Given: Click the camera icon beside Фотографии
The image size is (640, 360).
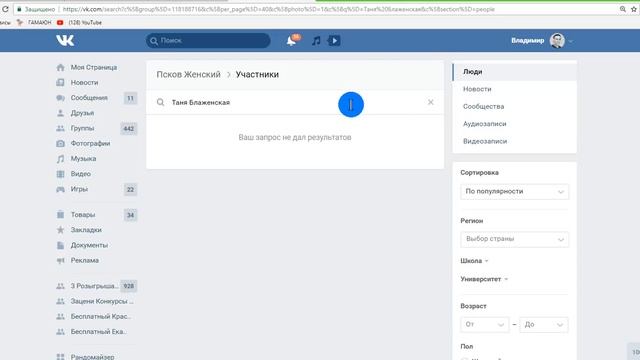Looking at the screenshot, I should 60,144.
